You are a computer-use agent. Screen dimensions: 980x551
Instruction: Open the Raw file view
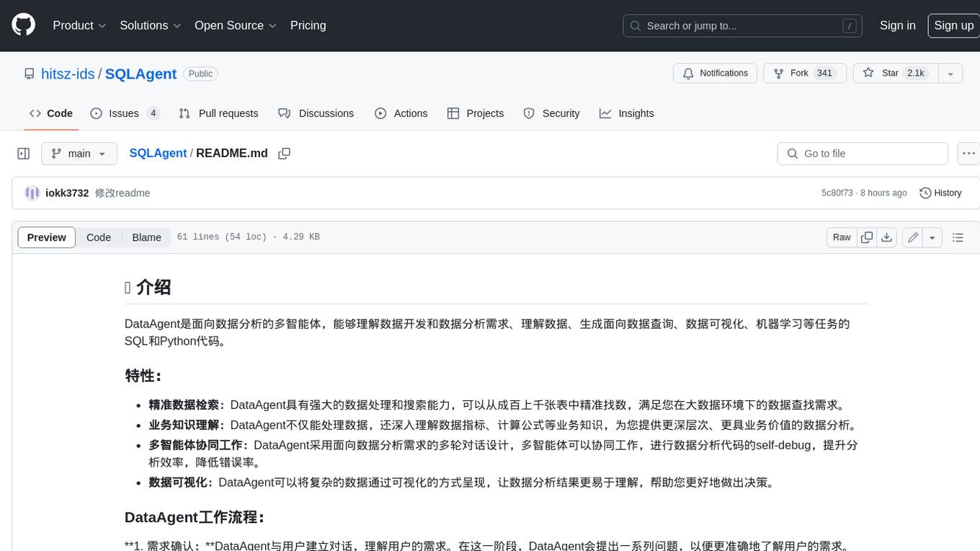[x=842, y=237]
